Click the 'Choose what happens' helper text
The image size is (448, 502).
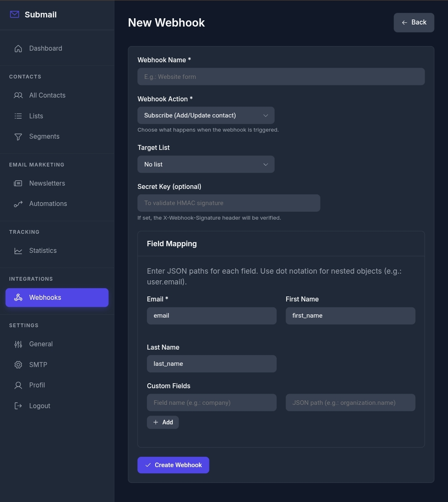[208, 130]
